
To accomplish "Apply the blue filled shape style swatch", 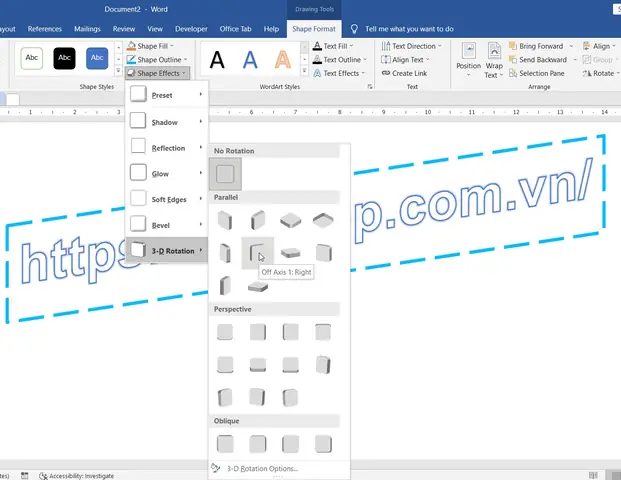I will [97, 58].
